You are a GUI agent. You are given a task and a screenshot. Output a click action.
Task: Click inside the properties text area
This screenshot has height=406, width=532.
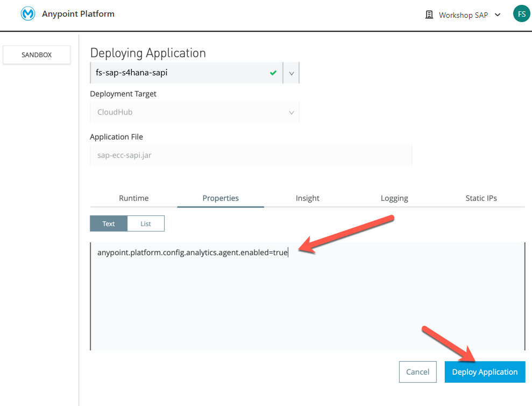pyautogui.click(x=307, y=296)
